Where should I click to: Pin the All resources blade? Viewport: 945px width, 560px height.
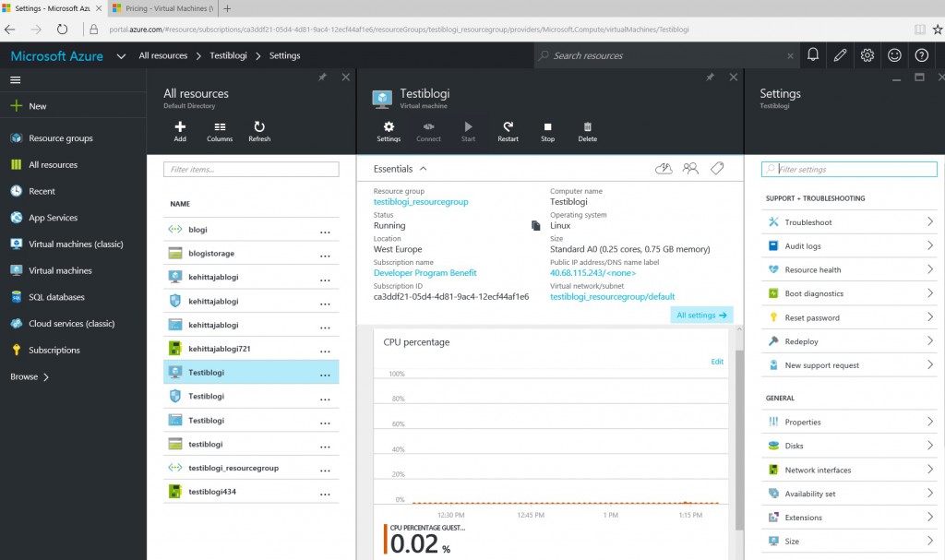[x=322, y=77]
